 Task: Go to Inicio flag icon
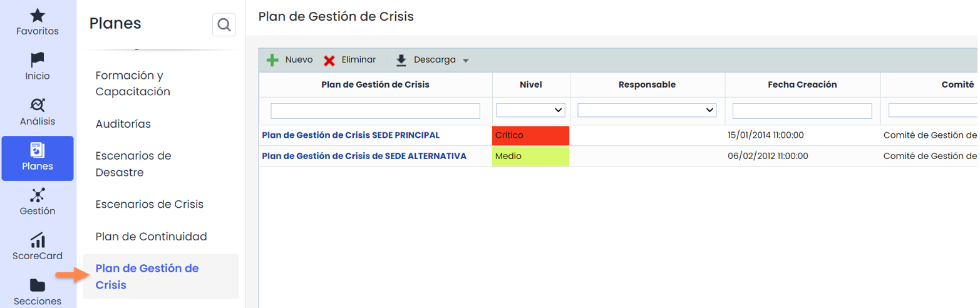coord(38,60)
